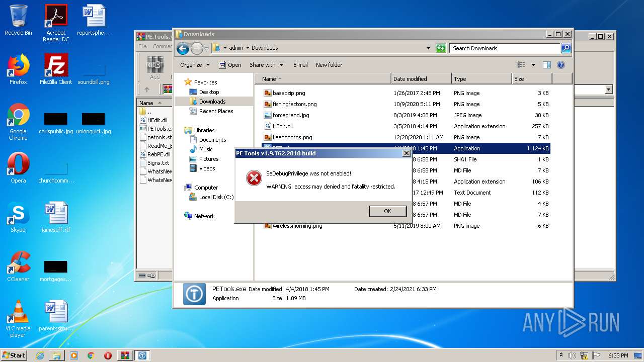Viewport: 644px width, 362px height.
Task: Expand address bar history dropdown
Action: coord(428,48)
